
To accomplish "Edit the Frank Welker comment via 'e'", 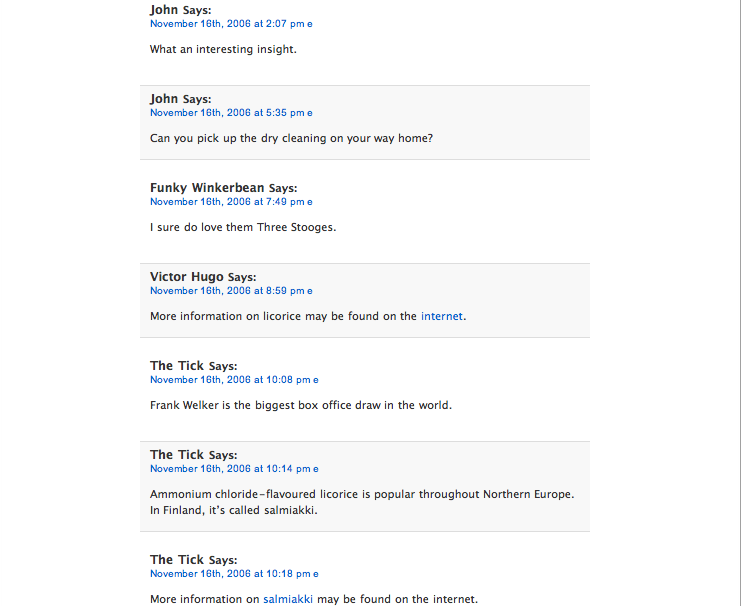I will [316, 380].
